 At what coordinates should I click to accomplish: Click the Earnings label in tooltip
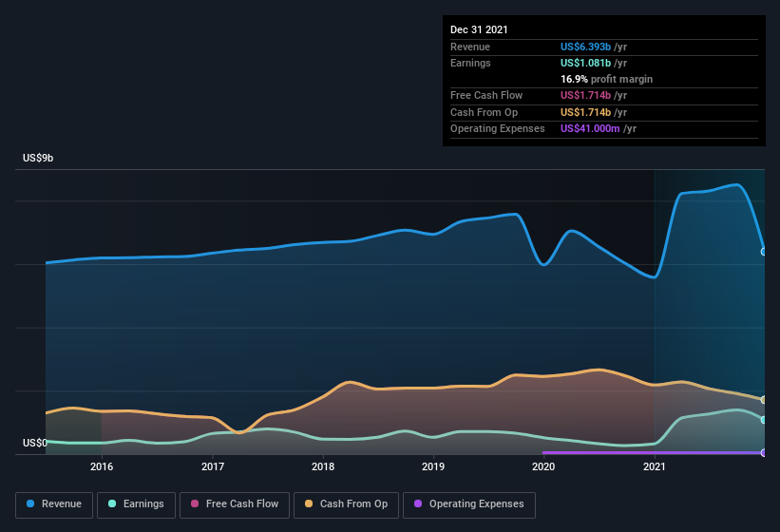pyautogui.click(x=470, y=63)
